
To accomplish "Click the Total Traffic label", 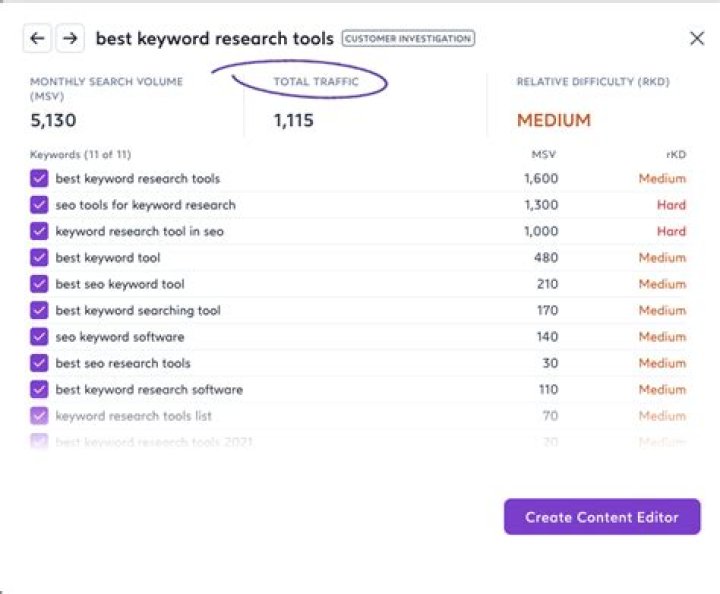I will 316,82.
